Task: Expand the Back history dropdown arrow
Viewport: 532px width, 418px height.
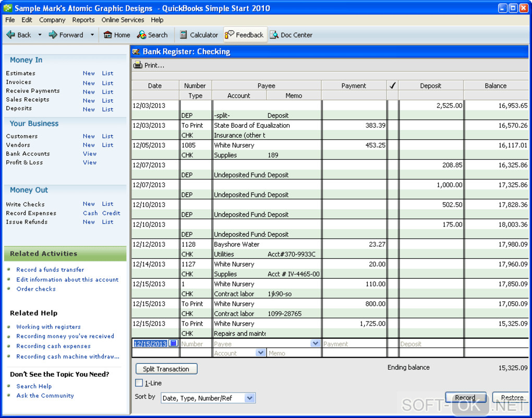Action: coord(39,35)
